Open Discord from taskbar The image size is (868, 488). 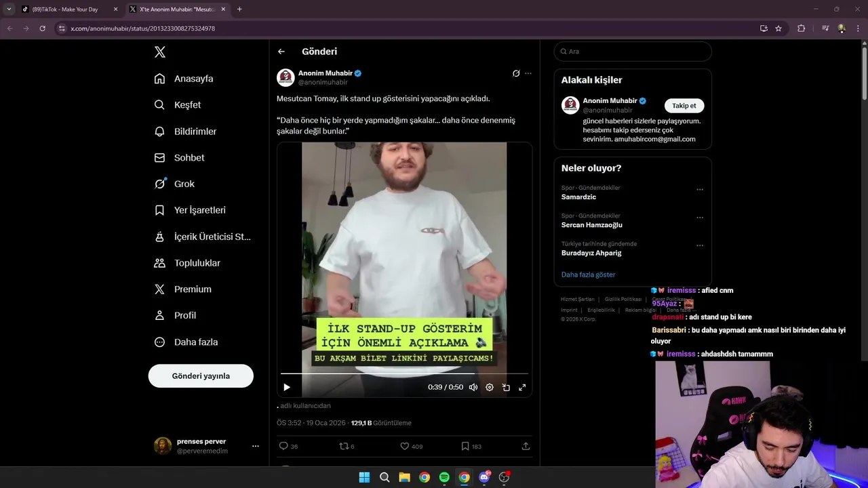click(484, 477)
